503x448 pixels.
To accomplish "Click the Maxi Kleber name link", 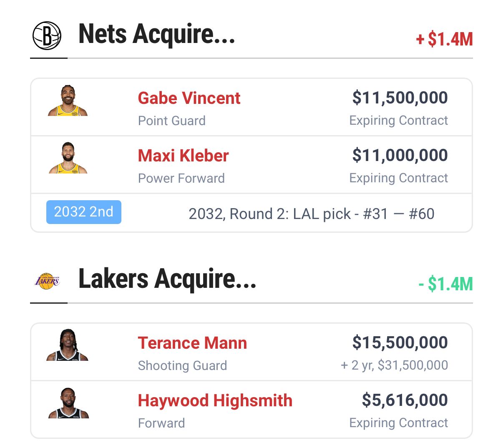I will pos(183,156).
